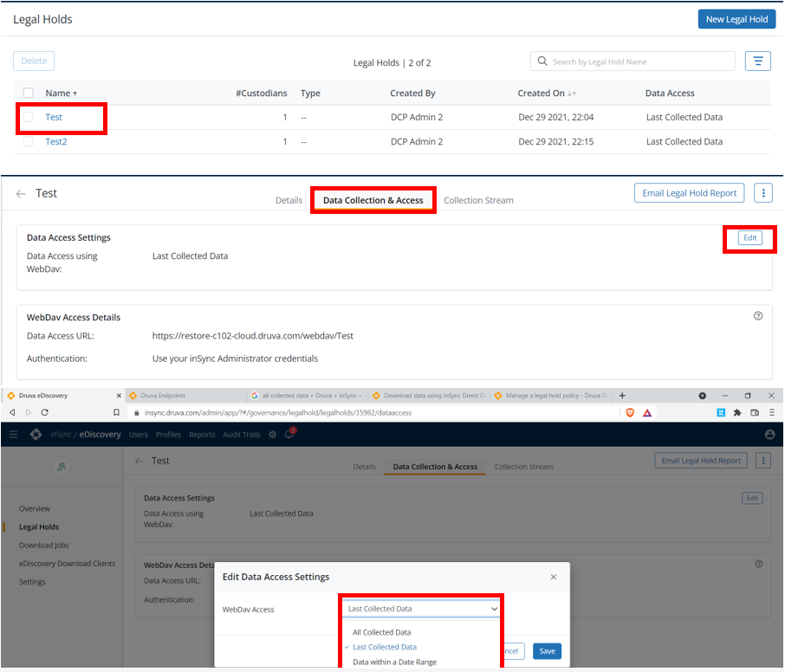Open the extensions puzzle icon
785x672 pixels.
pos(737,412)
